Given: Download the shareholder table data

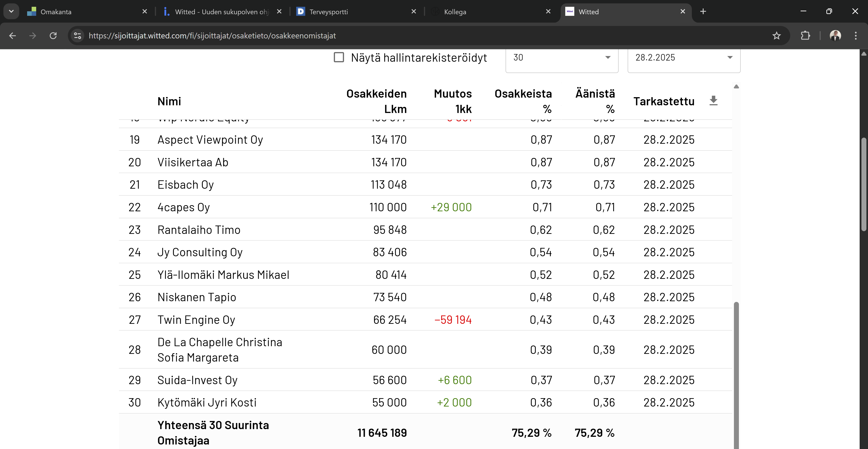Looking at the screenshot, I should [x=713, y=101].
